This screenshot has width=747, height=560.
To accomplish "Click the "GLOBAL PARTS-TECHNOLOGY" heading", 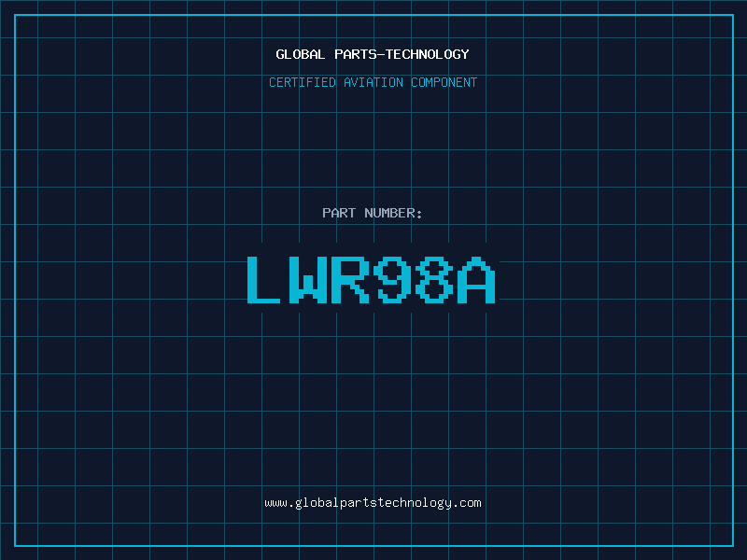I will coord(373,54).
